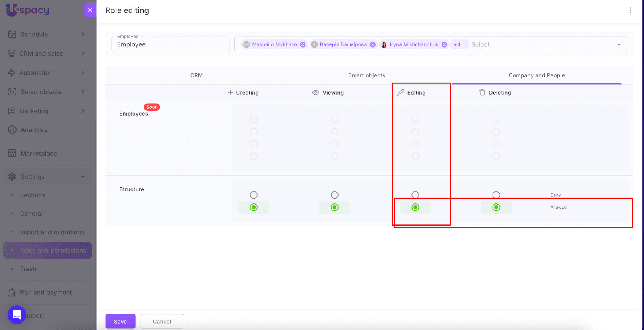Screen dimensions: 644x330
Task: Close the role editing panel with purple X
Action: [90, 10]
